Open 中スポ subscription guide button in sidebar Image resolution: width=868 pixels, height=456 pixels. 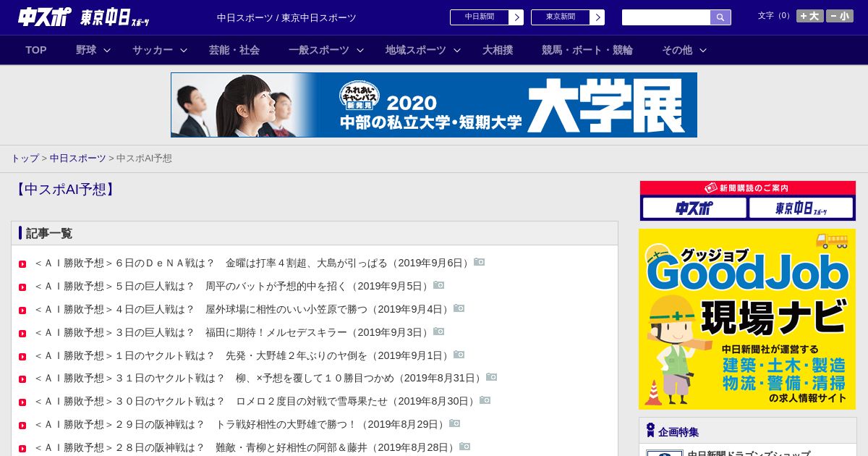click(694, 208)
